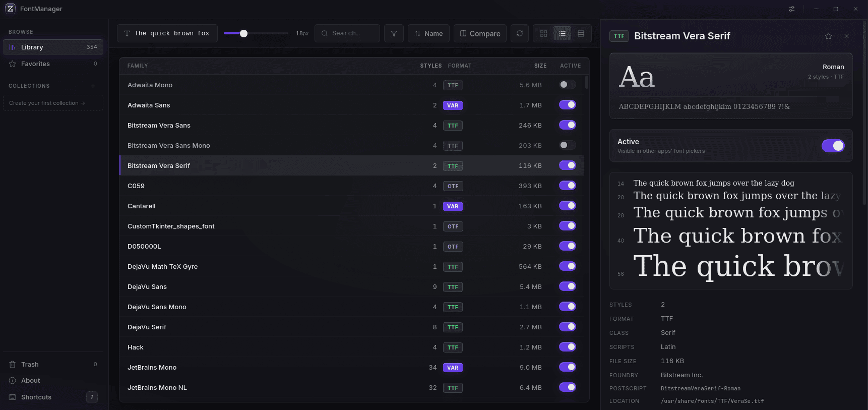The width and height of the screenshot is (868, 410).
Task: Open the Name sort dropdown
Action: pos(428,33)
